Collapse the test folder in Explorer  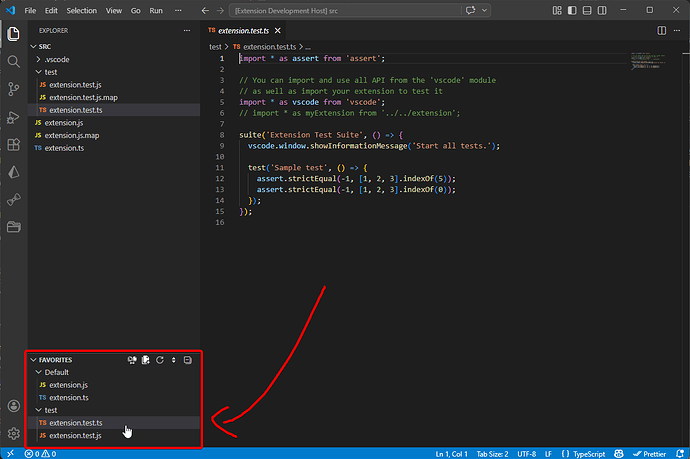tap(51, 72)
